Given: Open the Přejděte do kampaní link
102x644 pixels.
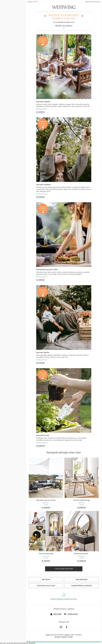Looking at the screenshot, I should point(64,26).
